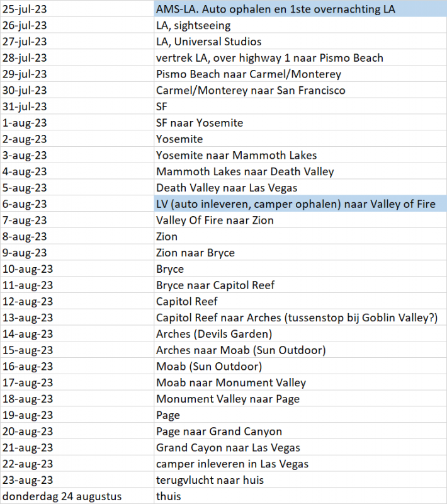Screen dimensions: 447x504
Task: Click the 'donderdag 24 augustus' cell
Action: point(62,496)
